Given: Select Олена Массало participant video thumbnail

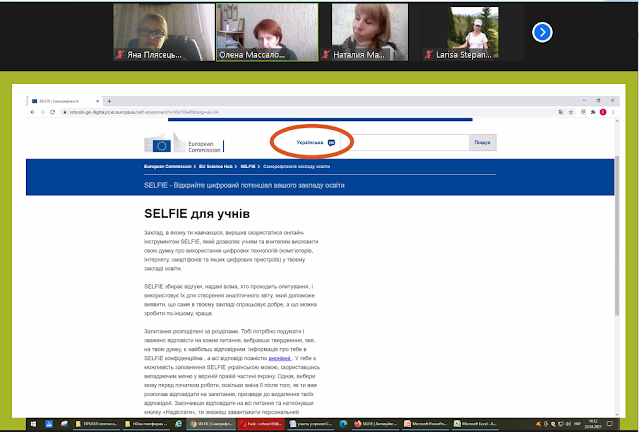Looking at the screenshot, I should (x=267, y=32).
